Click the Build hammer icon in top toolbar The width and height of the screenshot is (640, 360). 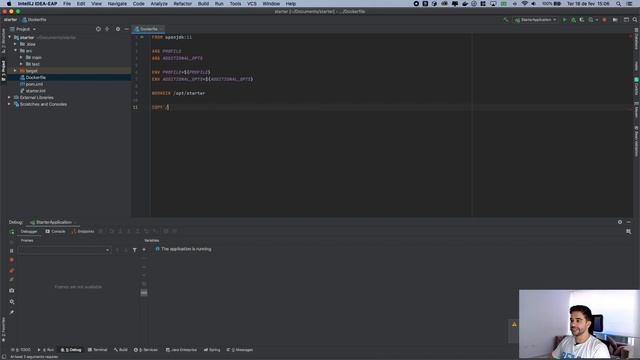[506, 20]
